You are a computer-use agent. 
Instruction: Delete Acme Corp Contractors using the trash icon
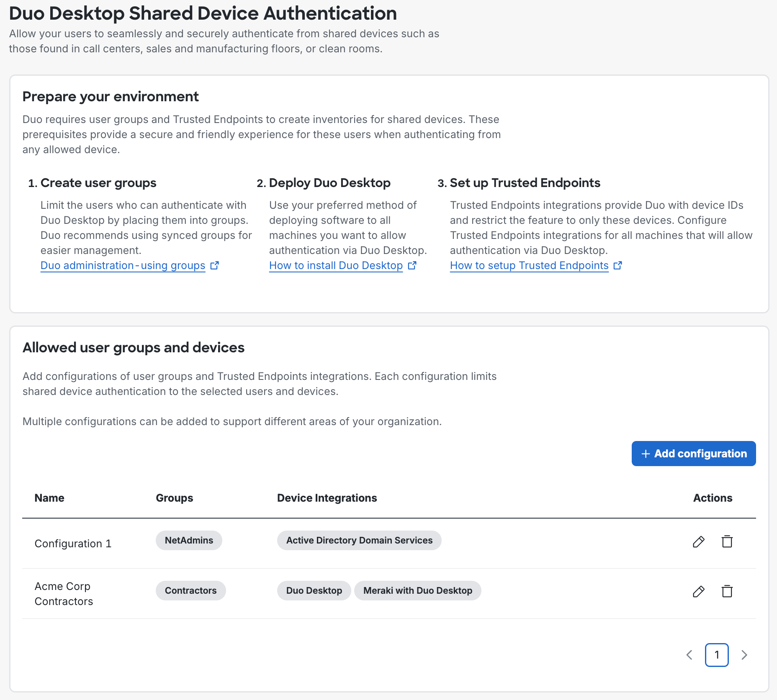727,592
